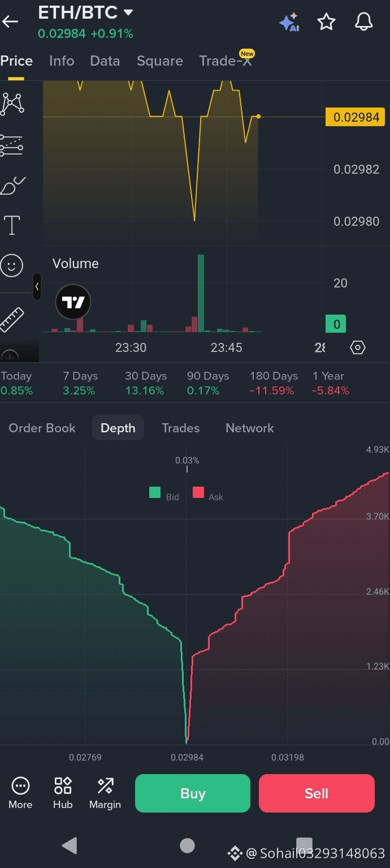Select the 7 Days 3.25% stat
390x868 pixels.
pyautogui.click(x=80, y=383)
